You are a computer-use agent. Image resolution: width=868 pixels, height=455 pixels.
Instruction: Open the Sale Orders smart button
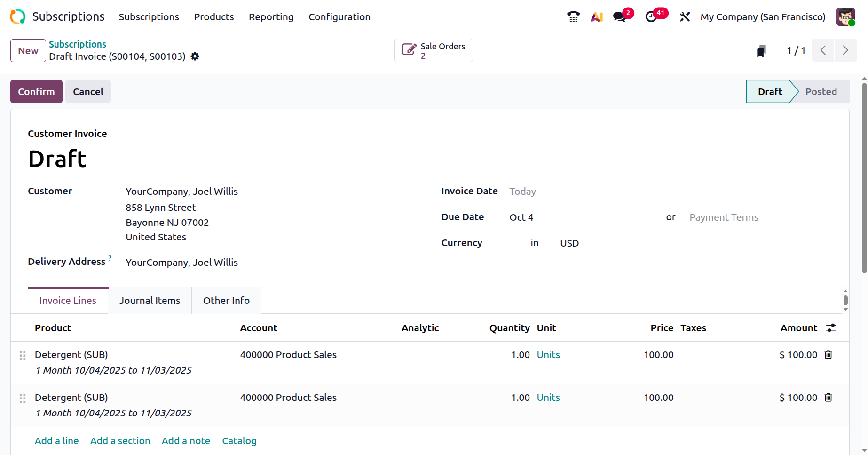click(433, 50)
